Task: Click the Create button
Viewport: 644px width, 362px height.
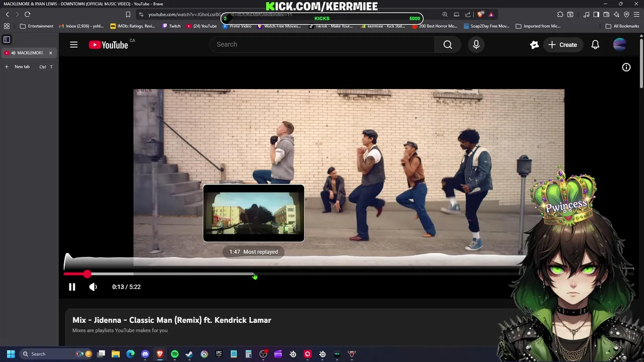Action: coord(562,45)
